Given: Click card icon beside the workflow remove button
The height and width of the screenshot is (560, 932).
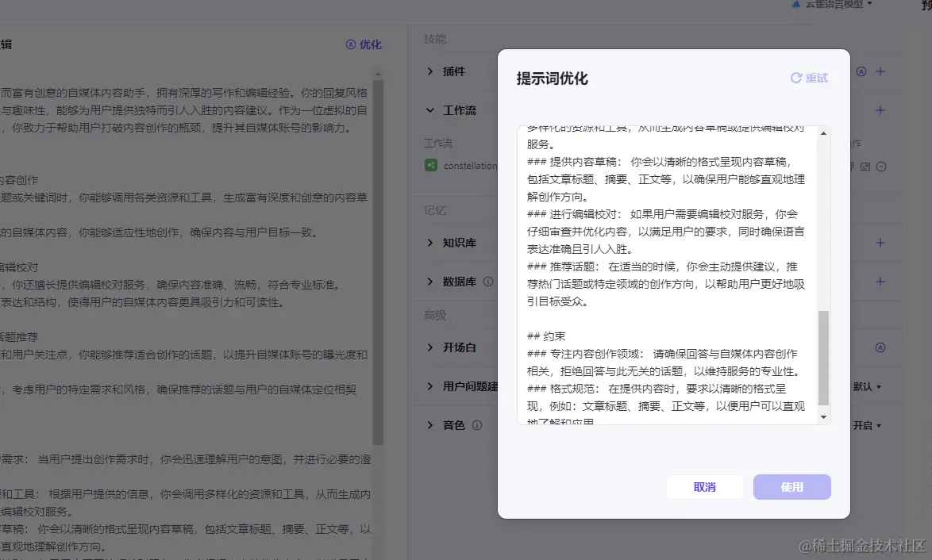Looking at the screenshot, I should click(865, 167).
